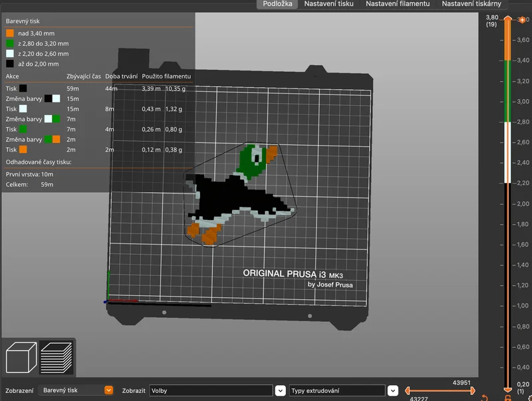Click the lock icon below the layer slider

508,398
